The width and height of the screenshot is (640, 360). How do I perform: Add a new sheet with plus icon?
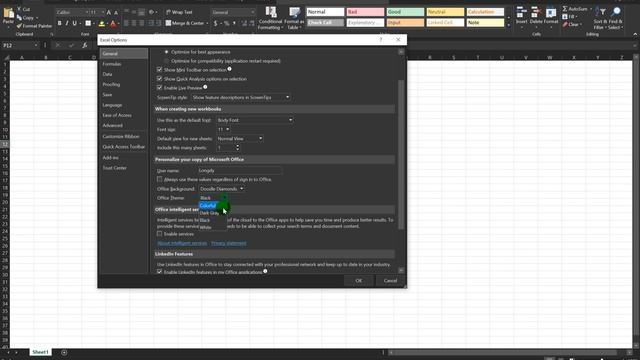click(x=64, y=352)
